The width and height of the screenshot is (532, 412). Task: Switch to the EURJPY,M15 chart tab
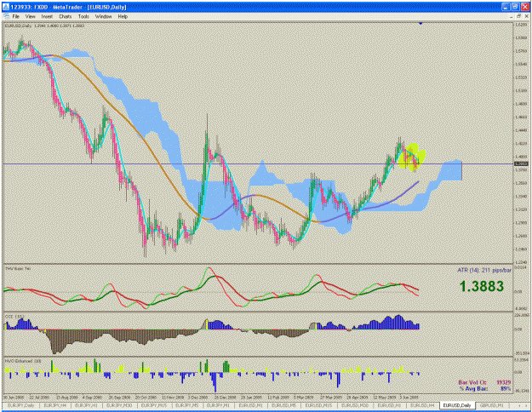pos(153,405)
